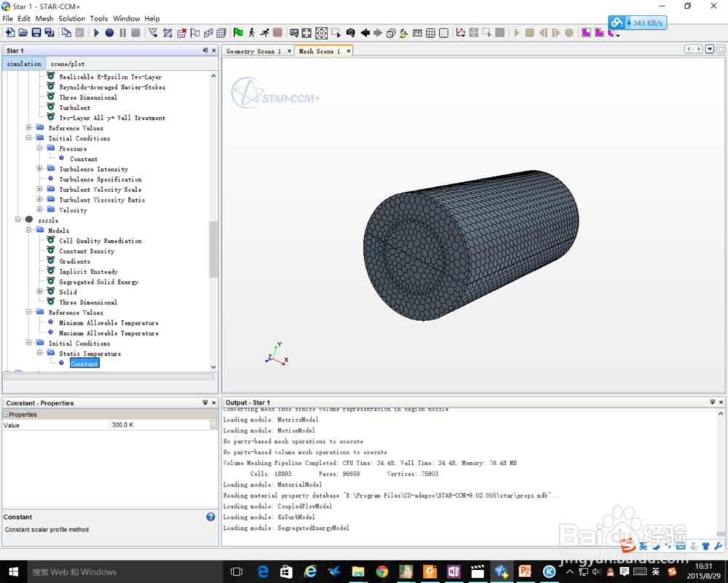Click the 300.0 K value field
This screenshot has width=728, height=583.
click(159, 425)
